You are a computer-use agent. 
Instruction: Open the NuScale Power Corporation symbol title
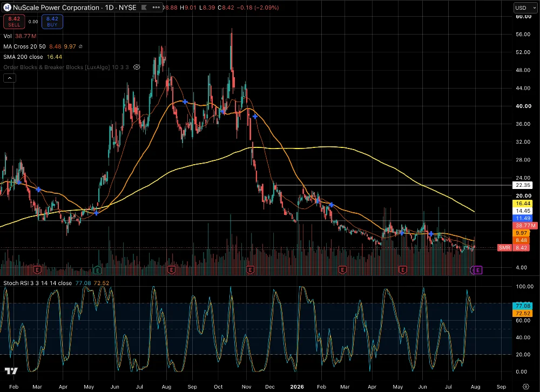75,8
